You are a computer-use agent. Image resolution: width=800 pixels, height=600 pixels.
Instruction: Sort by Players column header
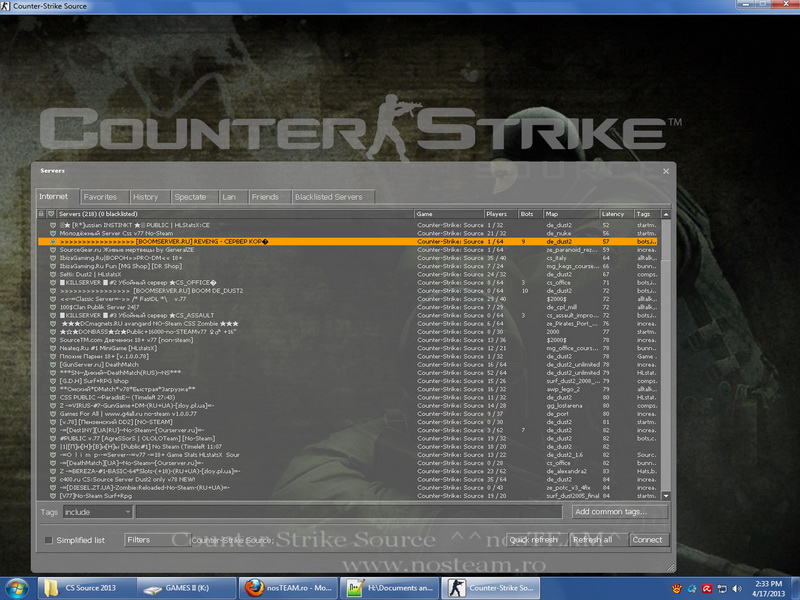(501, 214)
